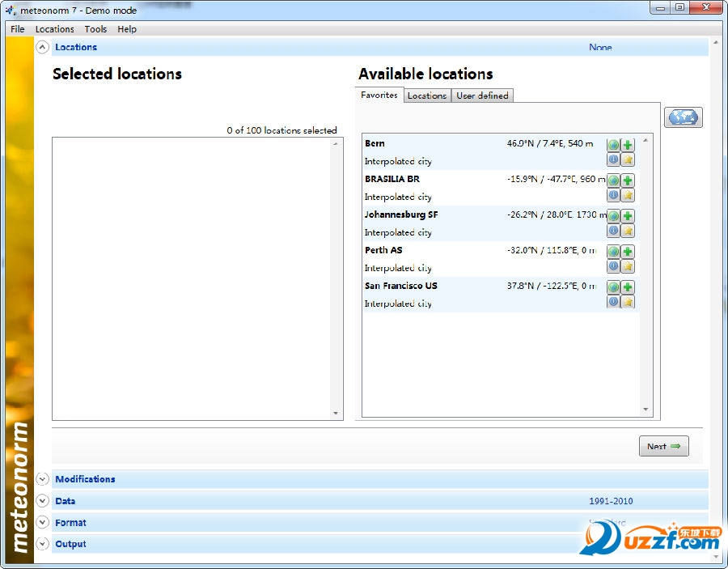This screenshot has width=728, height=569.
Task: Expand the Format section chevron
Action: click(42, 522)
